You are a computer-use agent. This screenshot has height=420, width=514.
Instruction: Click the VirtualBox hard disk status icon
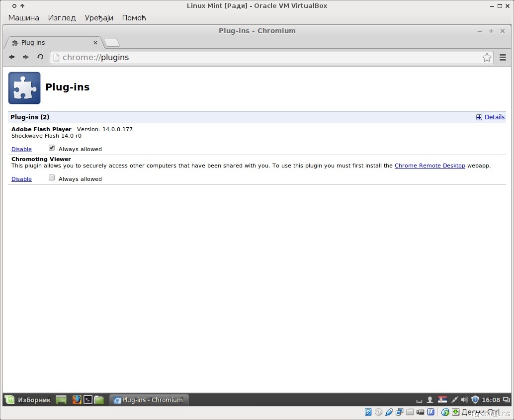point(368,412)
